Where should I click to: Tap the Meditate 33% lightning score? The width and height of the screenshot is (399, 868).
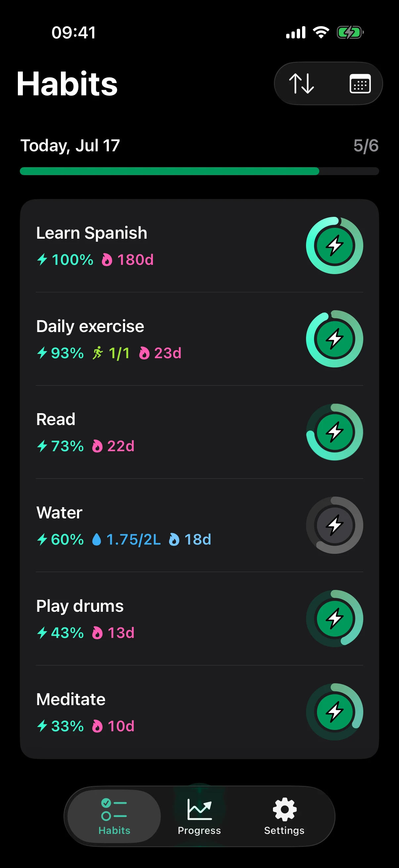tap(60, 726)
